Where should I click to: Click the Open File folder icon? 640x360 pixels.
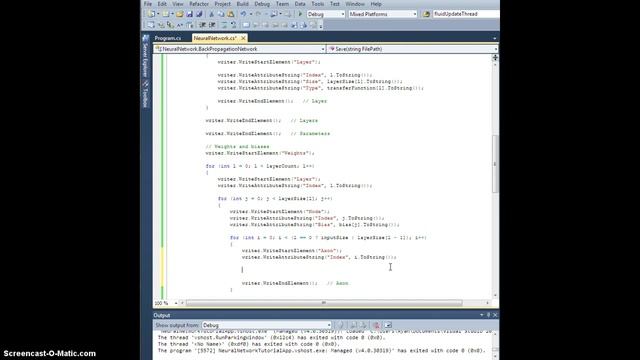[179, 14]
